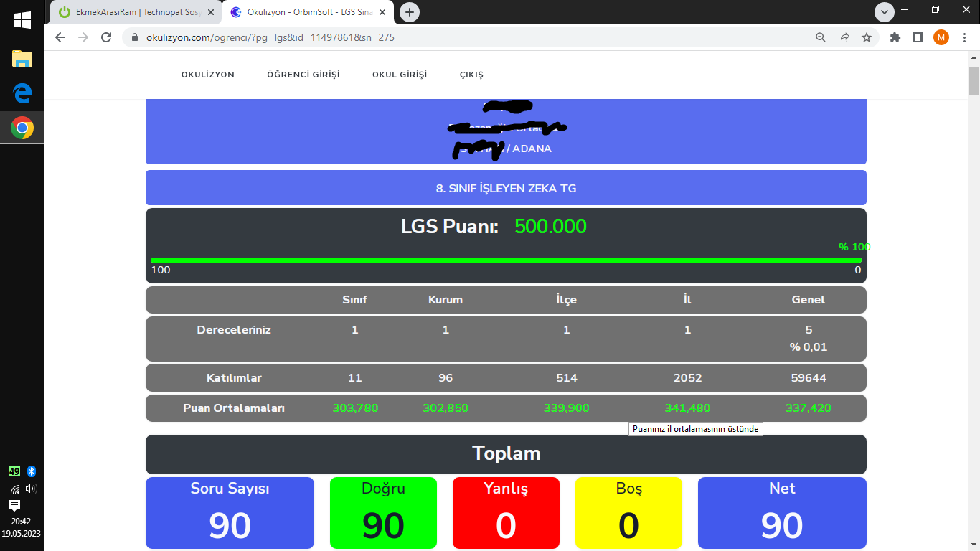Click the Genel rank value 5
Viewport: 980px width, 551px height.
click(809, 330)
